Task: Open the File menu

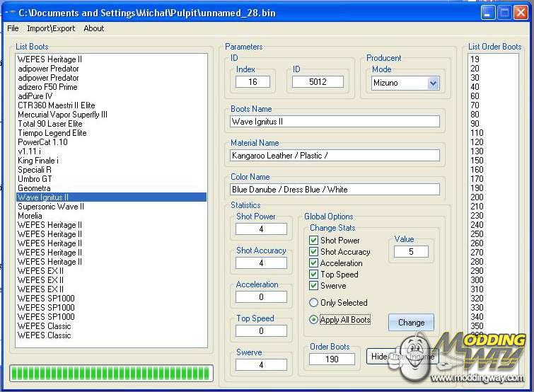Action: (13, 28)
